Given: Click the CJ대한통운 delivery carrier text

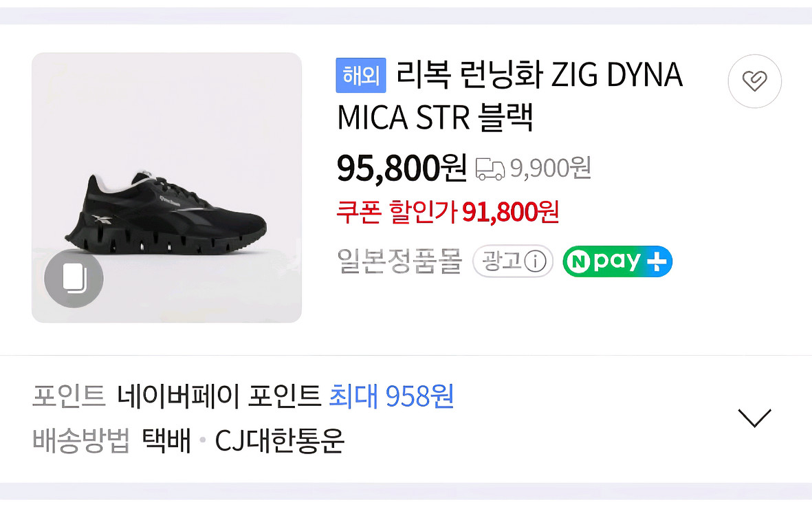Looking at the screenshot, I should click(280, 441).
